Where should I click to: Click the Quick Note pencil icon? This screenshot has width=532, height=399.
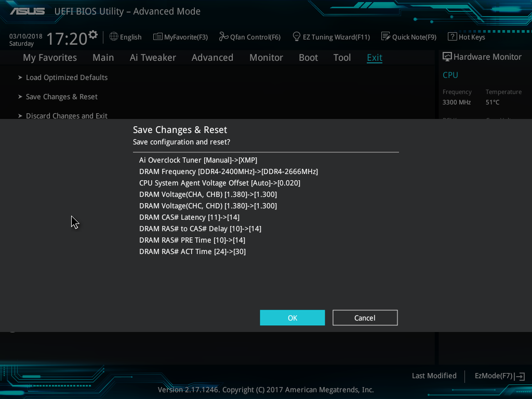click(386, 37)
